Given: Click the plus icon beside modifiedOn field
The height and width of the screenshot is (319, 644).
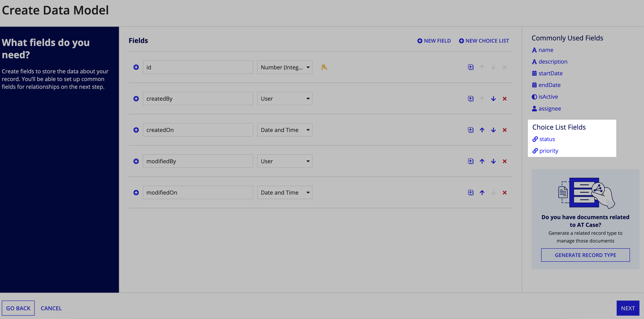Looking at the screenshot, I should click(136, 193).
